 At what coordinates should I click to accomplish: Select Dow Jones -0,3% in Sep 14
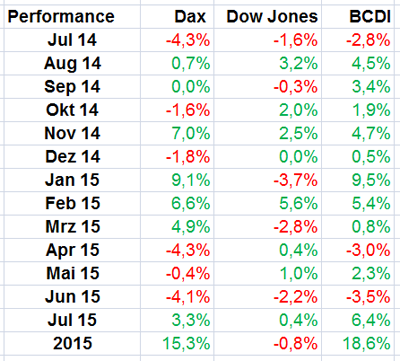296,87
